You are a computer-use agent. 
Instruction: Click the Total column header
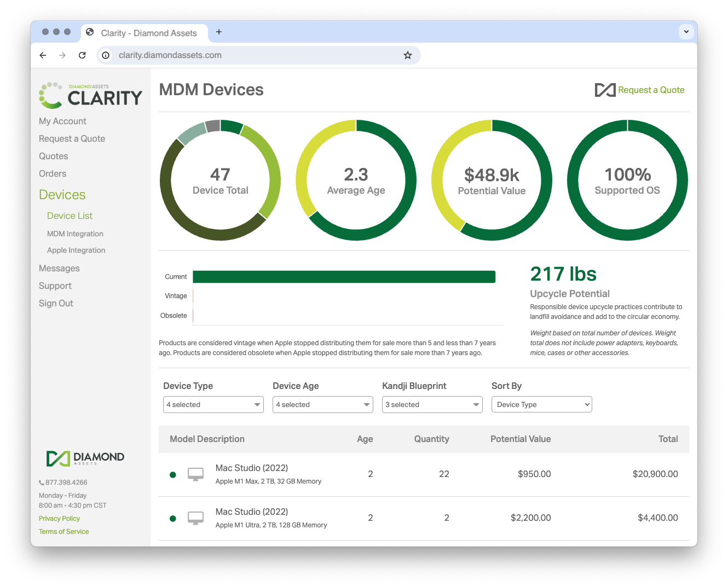coord(668,439)
